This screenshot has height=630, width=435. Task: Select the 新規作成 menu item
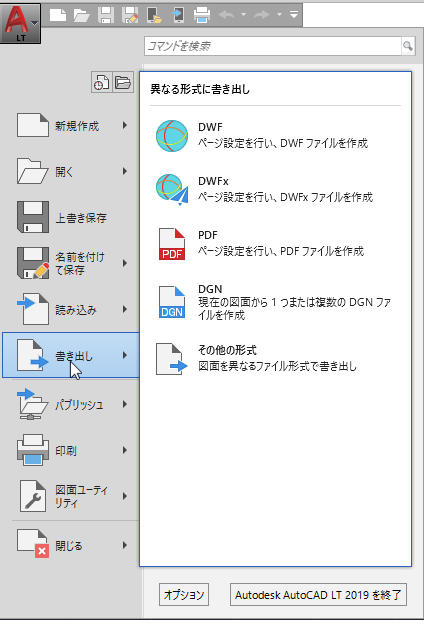pyautogui.click(x=71, y=126)
